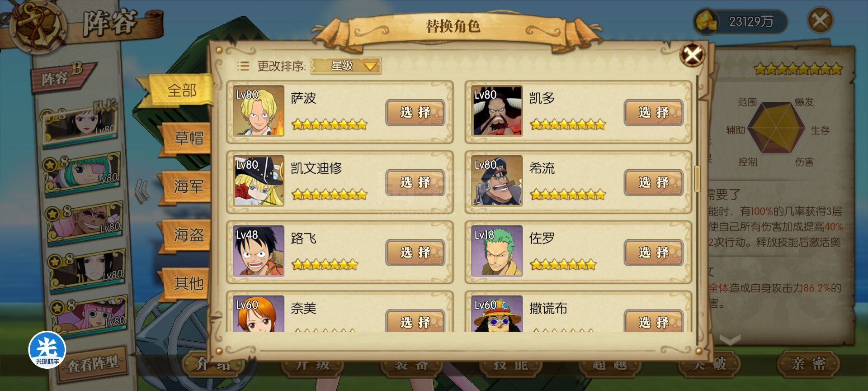868x391 pixels.
Task: Click Luffy's Lv48 portrait
Action: click(x=258, y=251)
